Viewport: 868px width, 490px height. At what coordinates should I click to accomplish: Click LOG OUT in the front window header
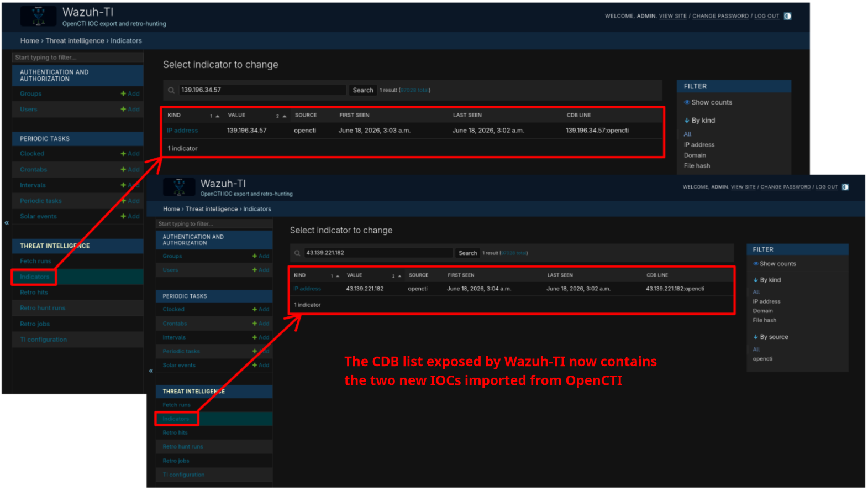click(x=827, y=187)
